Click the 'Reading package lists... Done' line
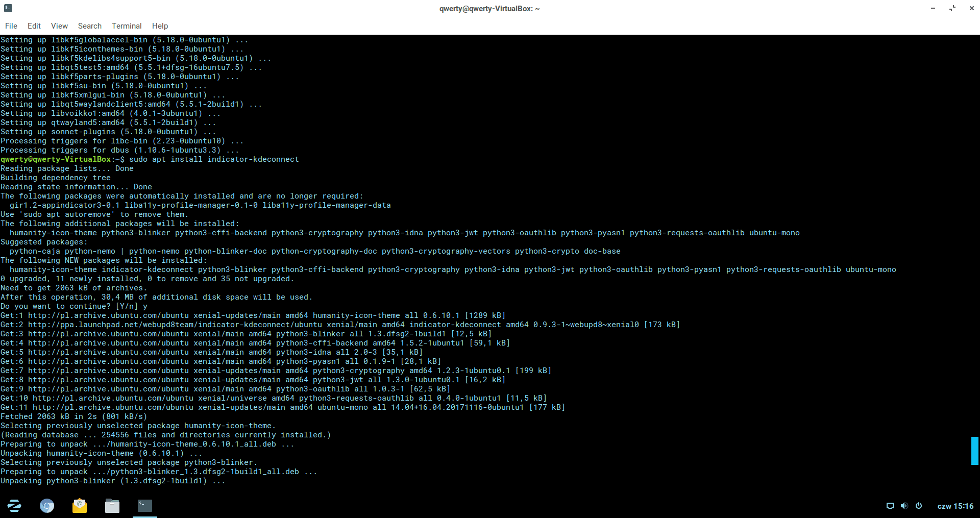The image size is (980, 518). tap(67, 168)
